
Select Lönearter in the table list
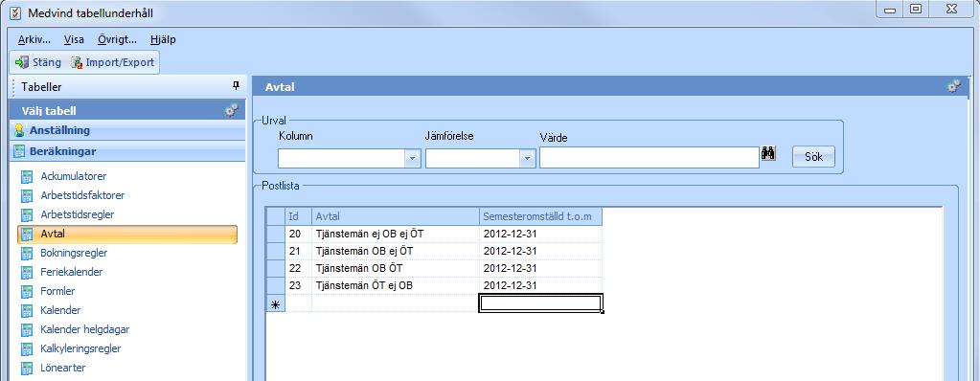(x=63, y=368)
